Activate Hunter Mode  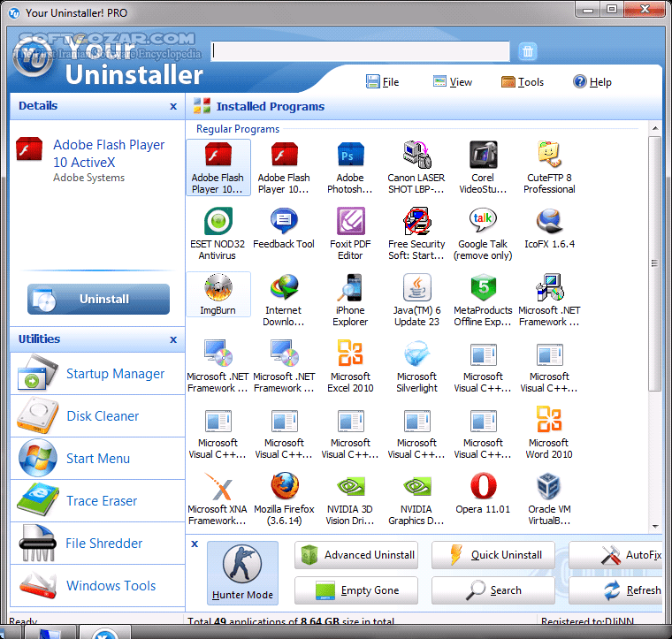pyautogui.click(x=242, y=573)
